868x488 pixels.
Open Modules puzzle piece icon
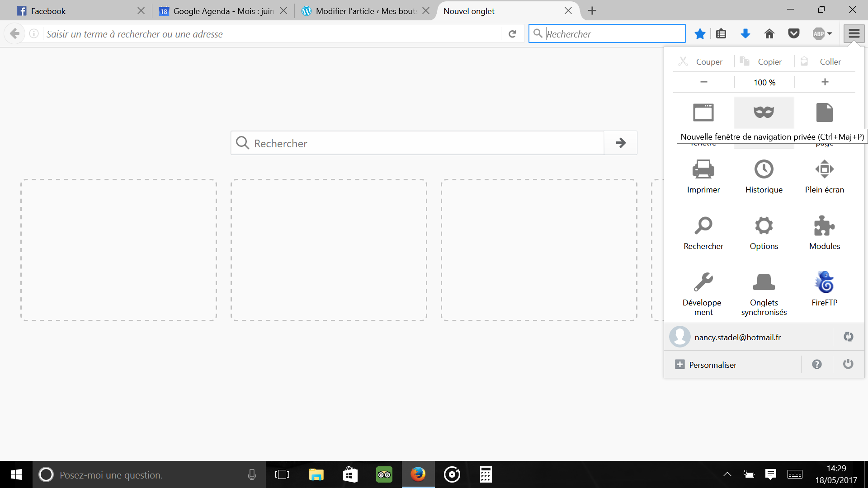coord(824,226)
